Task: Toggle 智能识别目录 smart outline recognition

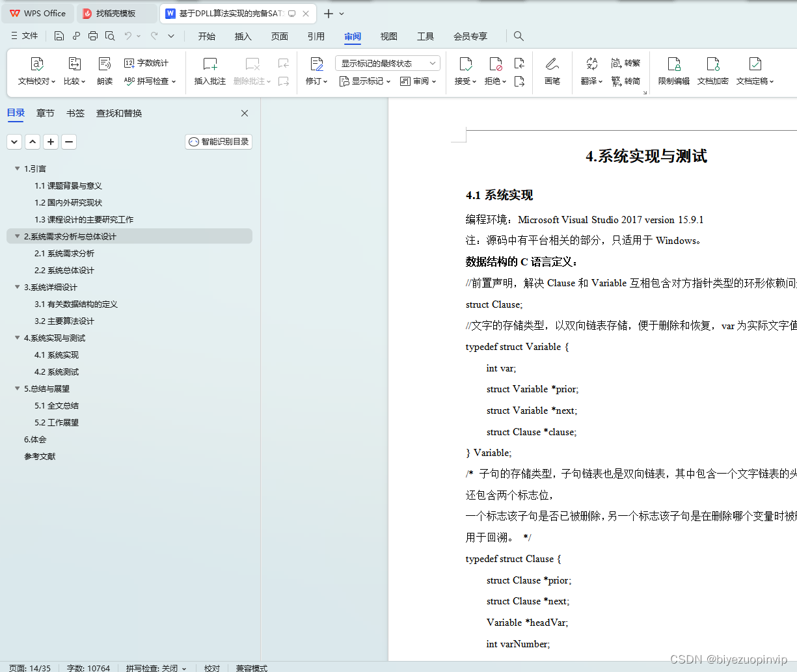Action: click(x=218, y=141)
